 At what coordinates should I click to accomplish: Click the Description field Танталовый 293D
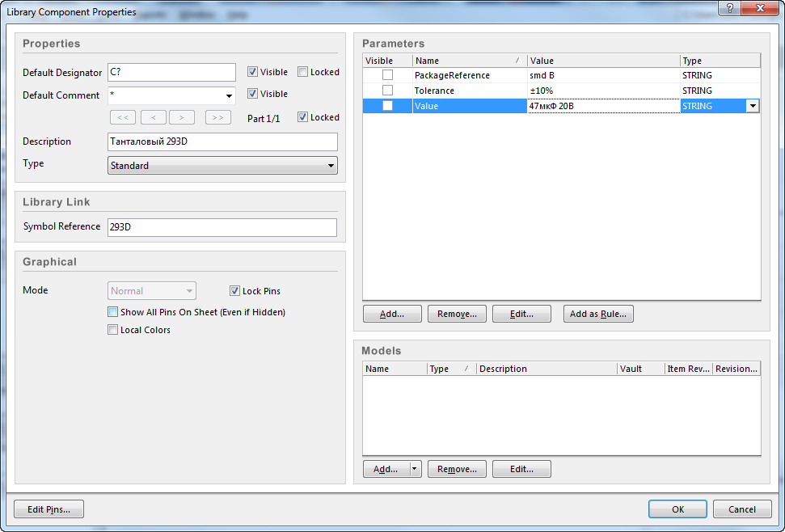tap(223, 141)
